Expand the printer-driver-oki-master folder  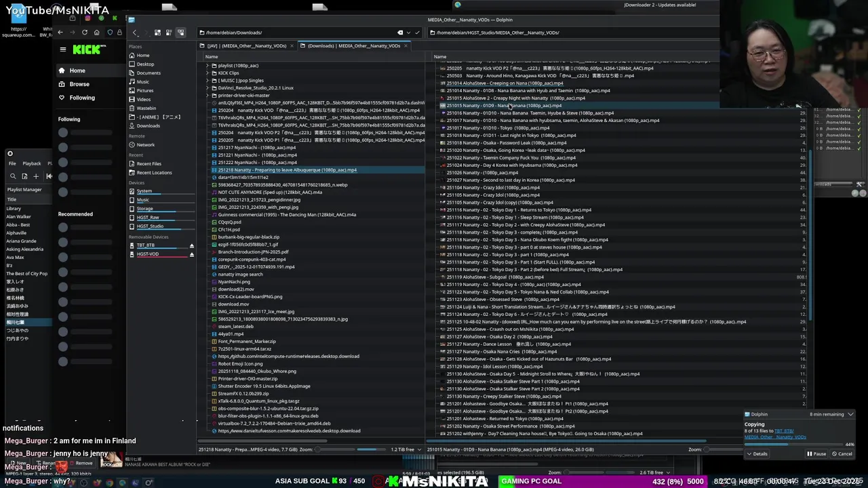pos(207,96)
